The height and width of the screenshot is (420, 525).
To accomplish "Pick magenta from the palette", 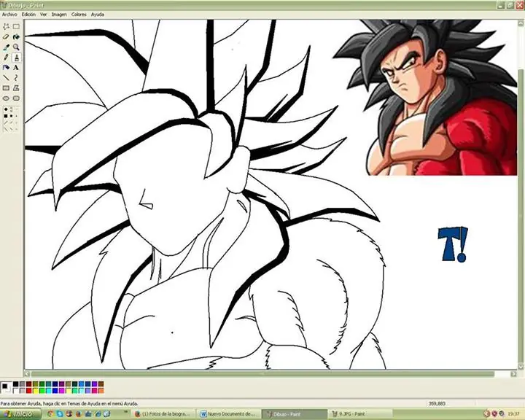I will click(x=61, y=391).
